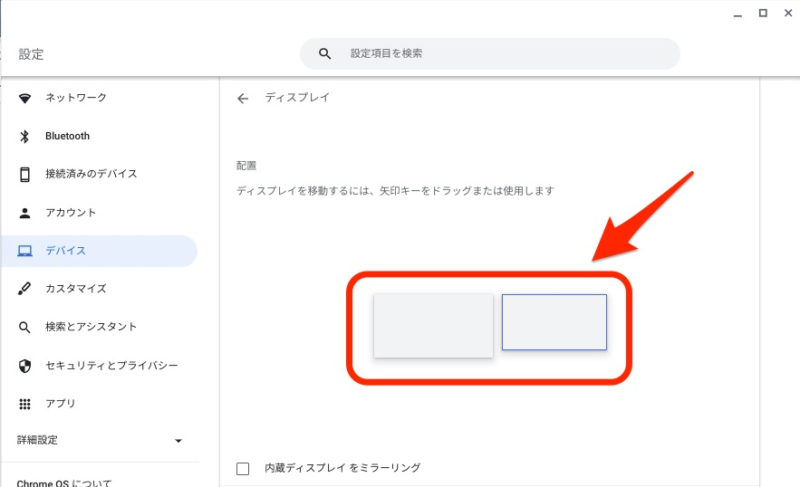
Task: Open 検索とアシスタント settings section
Action: pyautogui.click(x=91, y=327)
